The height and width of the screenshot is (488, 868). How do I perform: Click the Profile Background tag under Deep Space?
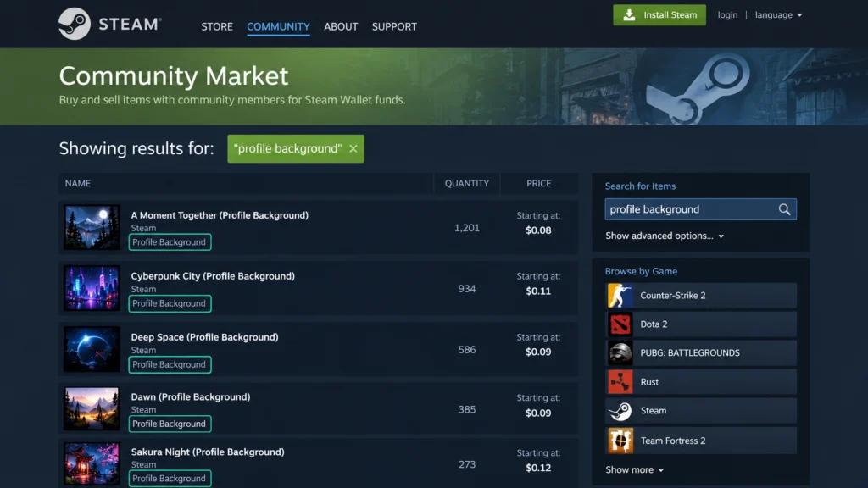[170, 364]
